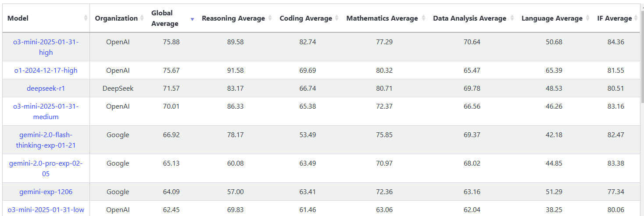
Task: Click the Coding Average sort arrows
Action: tap(336, 18)
